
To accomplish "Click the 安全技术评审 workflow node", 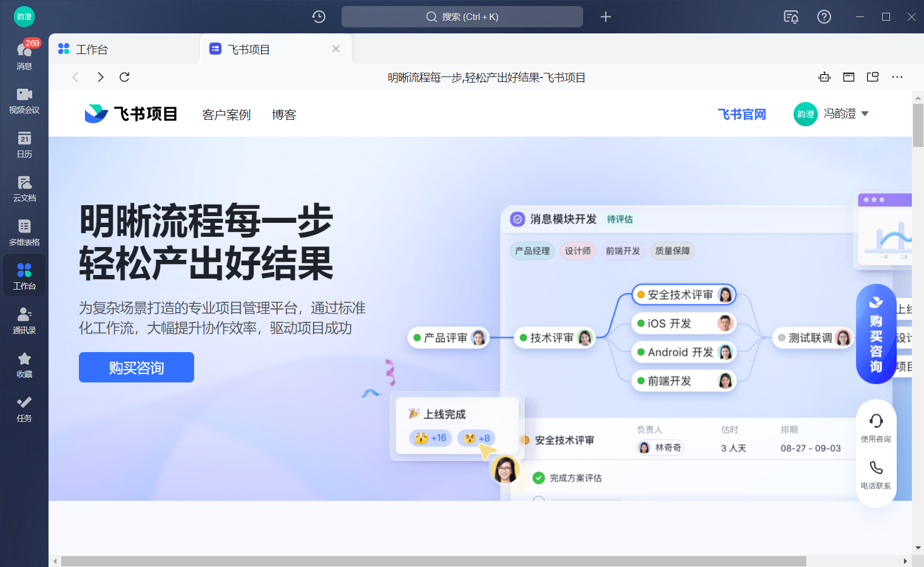I will [684, 294].
